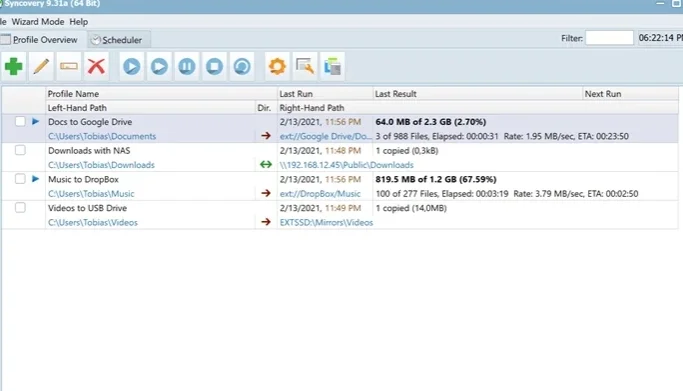This screenshot has width=683, height=391.
Task: Click blue run arrow on Docs to Google Drive
Action: [x=36, y=121]
